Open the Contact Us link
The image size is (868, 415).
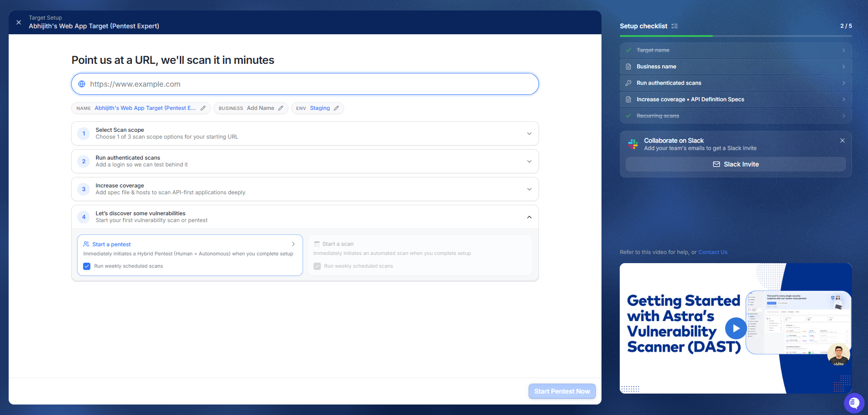(713, 252)
